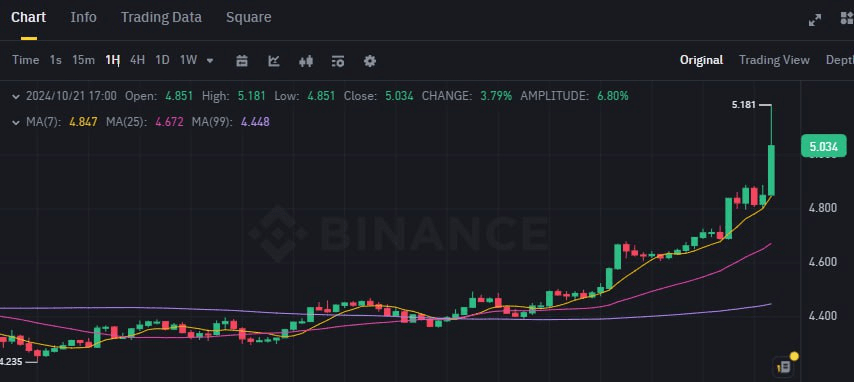Viewport: 854px width, 382px height.
Task: Switch to Trading View chart mode
Action: (774, 60)
